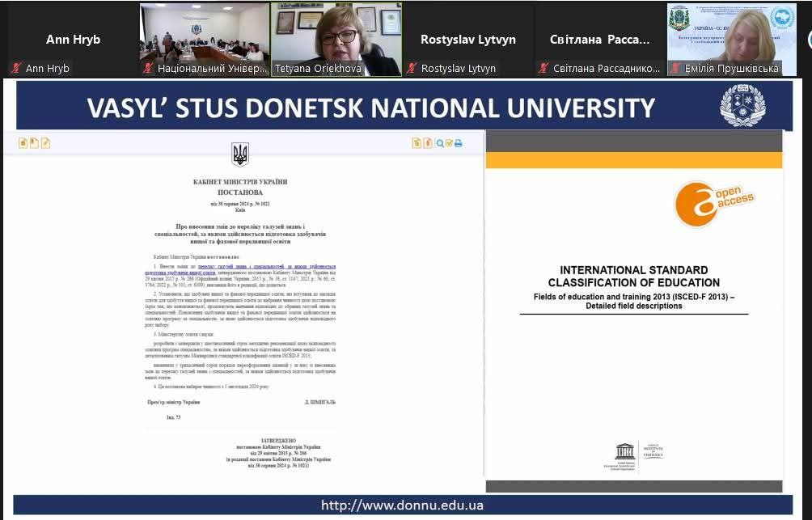The width and height of the screenshot is (812, 520).
Task: Click the second document icon in the decree's left toolbar group
Action: coord(34,143)
